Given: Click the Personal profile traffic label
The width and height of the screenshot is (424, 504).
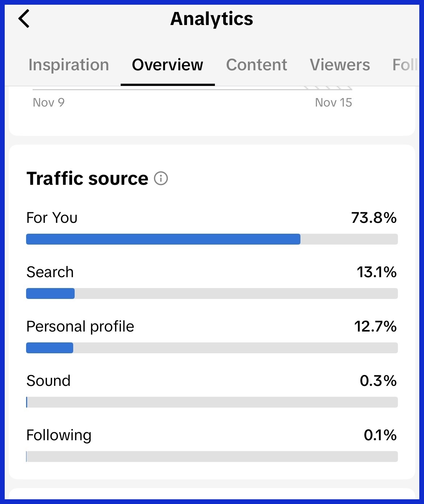Looking at the screenshot, I should 80,326.
